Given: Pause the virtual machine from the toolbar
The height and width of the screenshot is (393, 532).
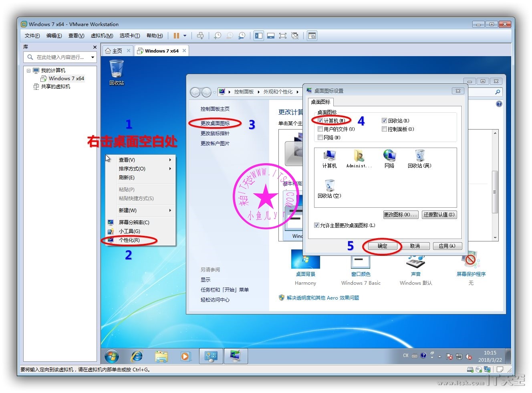Looking at the screenshot, I should (176, 36).
